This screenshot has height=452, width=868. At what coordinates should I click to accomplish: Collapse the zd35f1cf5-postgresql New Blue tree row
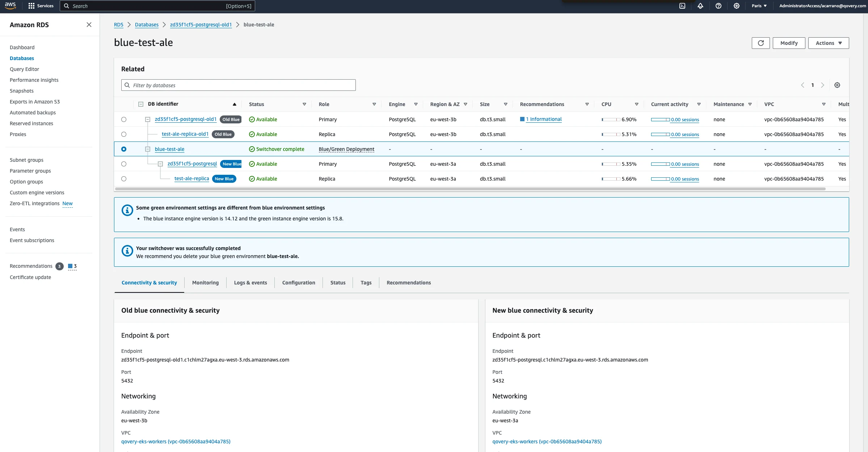[x=160, y=164]
